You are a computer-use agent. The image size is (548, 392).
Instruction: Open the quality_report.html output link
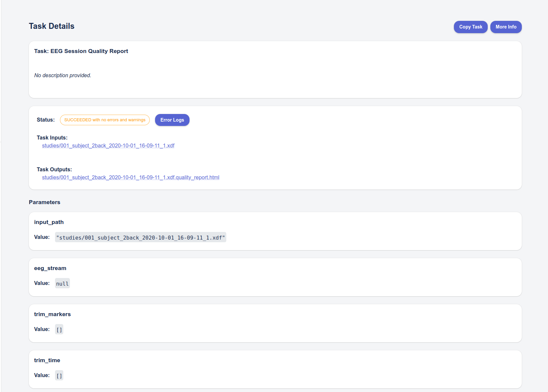(131, 177)
